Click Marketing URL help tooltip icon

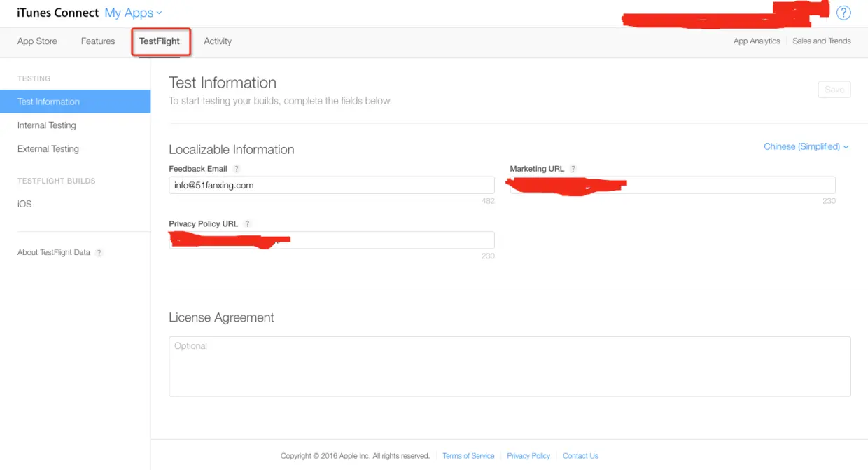[x=573, y=169]
